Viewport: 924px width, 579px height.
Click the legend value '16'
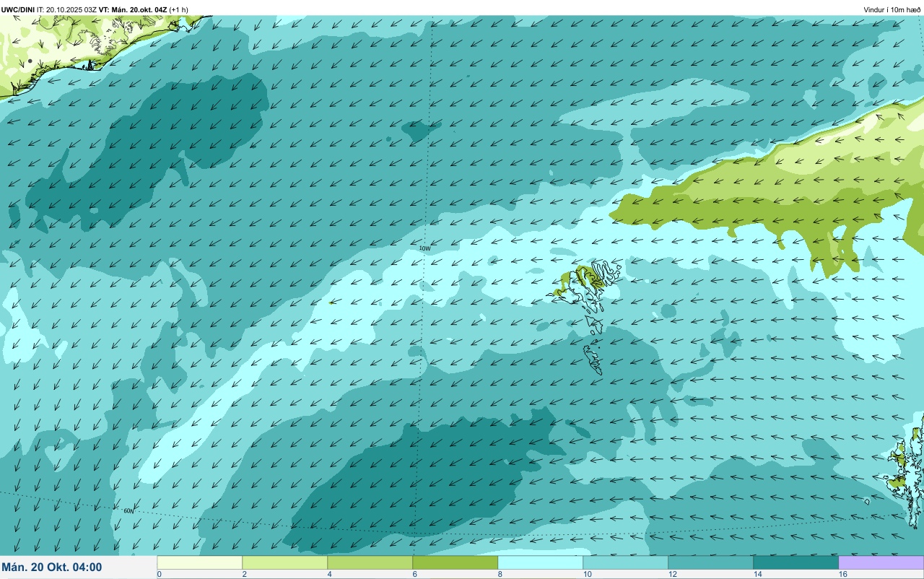coord(843,574)
